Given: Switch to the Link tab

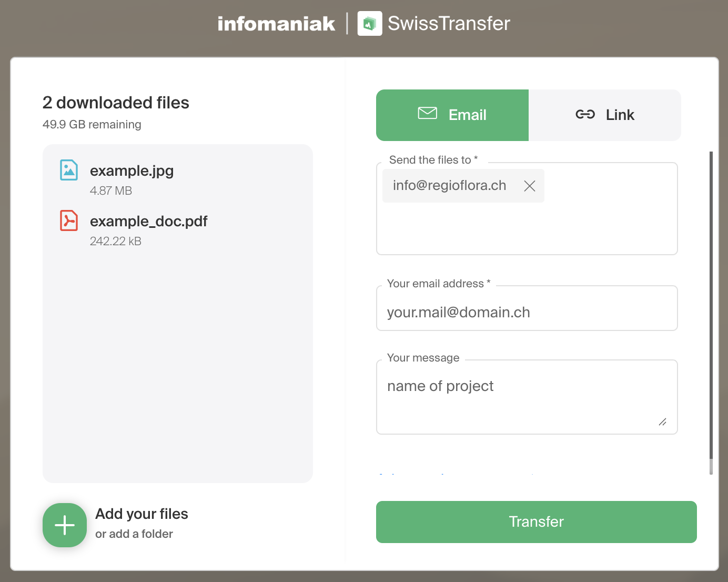Looking at the screenshot, I should pos(605,115).
